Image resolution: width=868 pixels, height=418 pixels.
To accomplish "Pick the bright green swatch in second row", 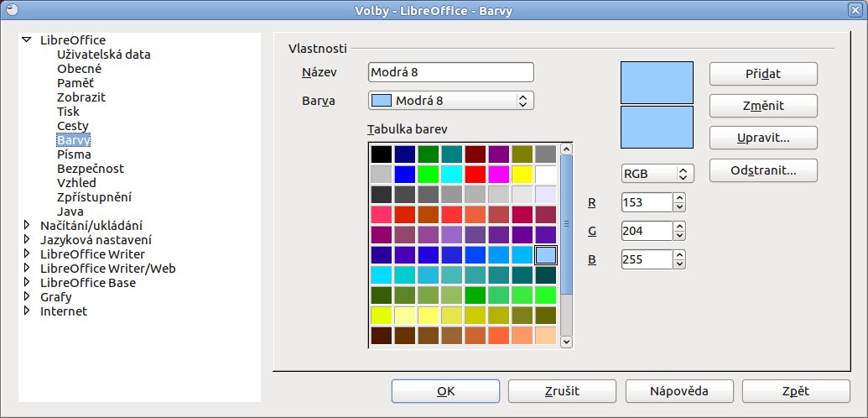I will (428, 175).
